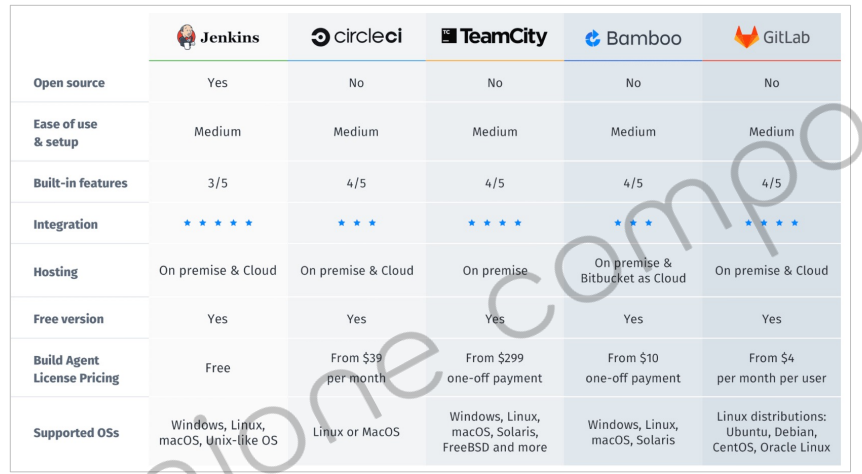The width and height of the screenshot is (862, 474).
Task: Click the Supported OSs row label
Action: 76,433
